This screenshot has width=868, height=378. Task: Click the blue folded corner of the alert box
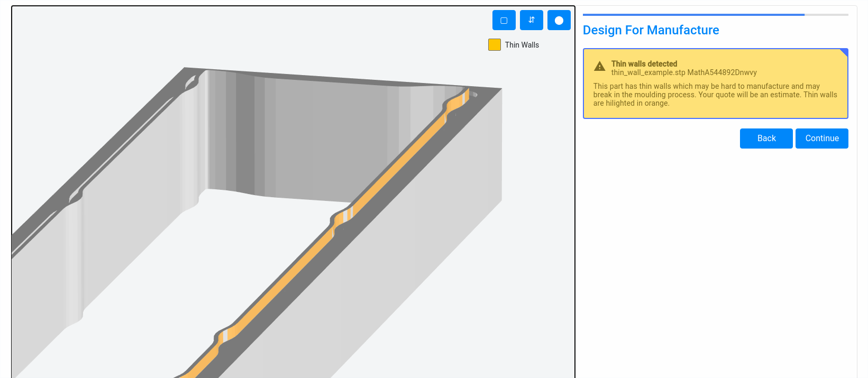(x=844, y=52)
